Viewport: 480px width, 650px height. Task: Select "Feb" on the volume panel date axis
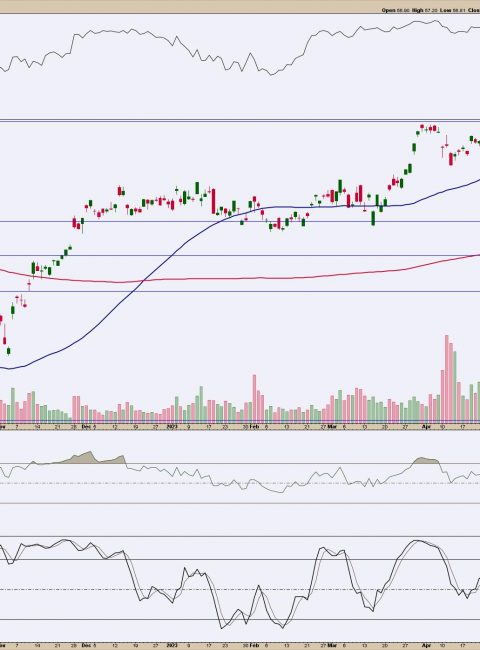tap(254, 426)
